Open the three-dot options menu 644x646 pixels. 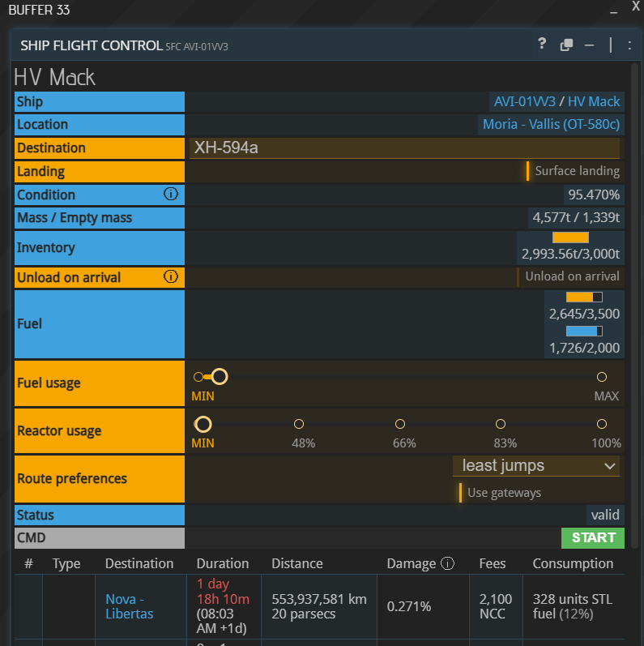pos(629,45)
